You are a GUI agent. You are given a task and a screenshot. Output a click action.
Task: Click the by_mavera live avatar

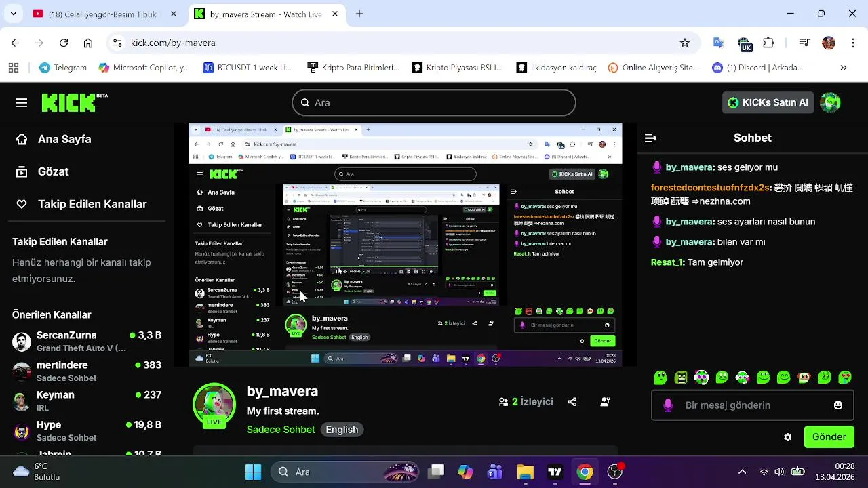(214, 405)
